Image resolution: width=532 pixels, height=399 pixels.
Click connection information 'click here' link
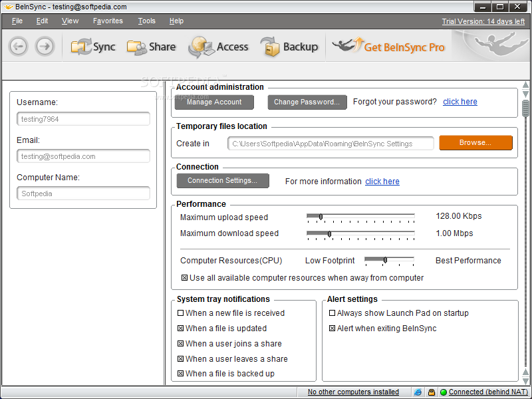click(382, 181)
